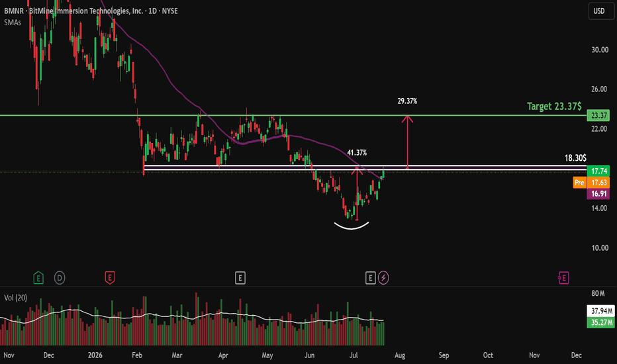Click the Target 23.37$ annotation text
This screenshot has height=364, width=617.
(554, 107)
